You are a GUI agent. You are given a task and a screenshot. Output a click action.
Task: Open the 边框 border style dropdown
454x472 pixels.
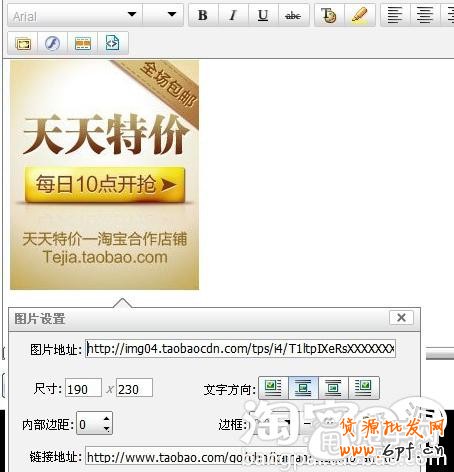click(274, 423)
